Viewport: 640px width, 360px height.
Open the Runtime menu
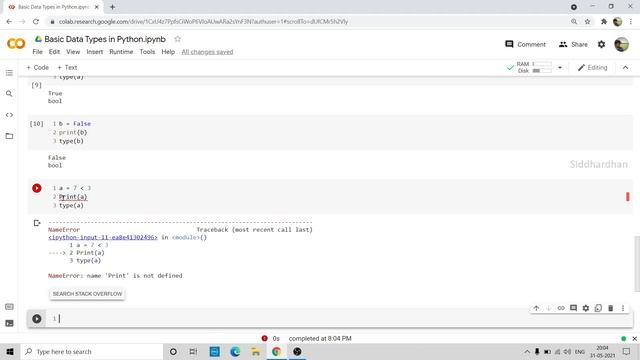(121, 52)
